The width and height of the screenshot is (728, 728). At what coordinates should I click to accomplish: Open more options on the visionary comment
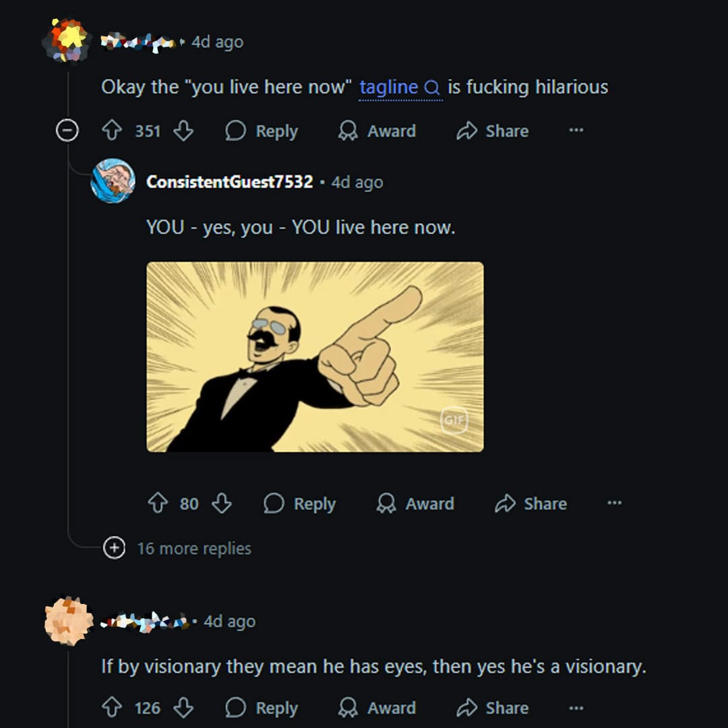(576, 707)
